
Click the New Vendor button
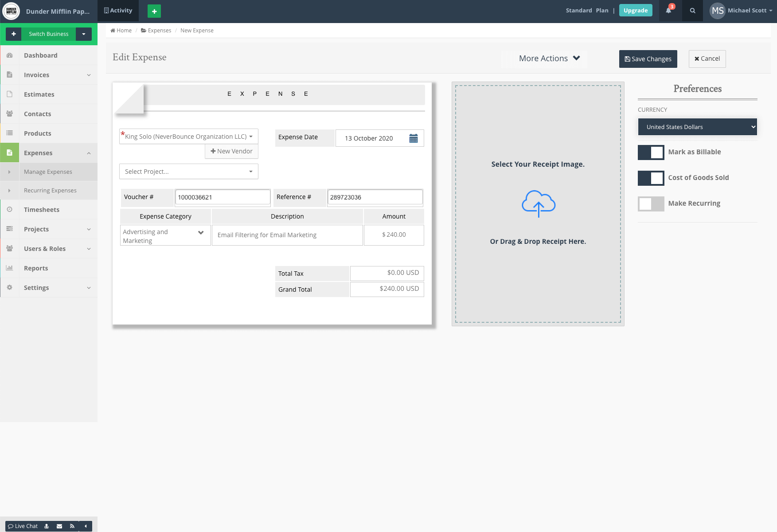231,151
